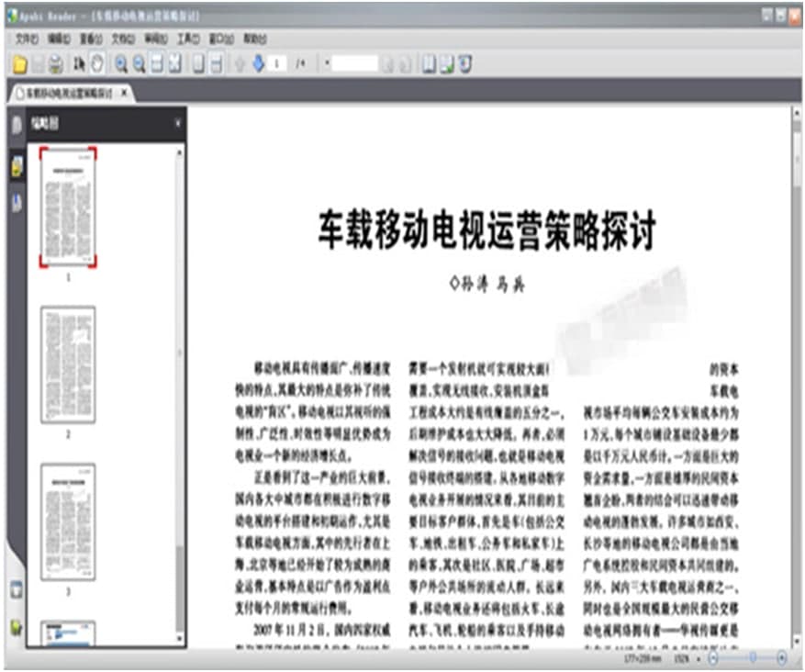805x672 pixels.
Task: Go to next page with blue down arrow
Action: click(258, 63)
